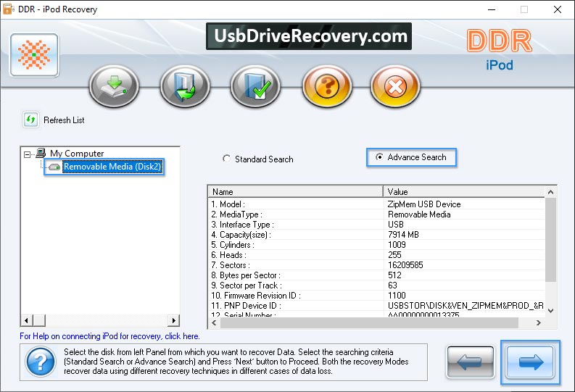Click the '7914 MB' value cell
575x392 pixels.
pos(403,235)
